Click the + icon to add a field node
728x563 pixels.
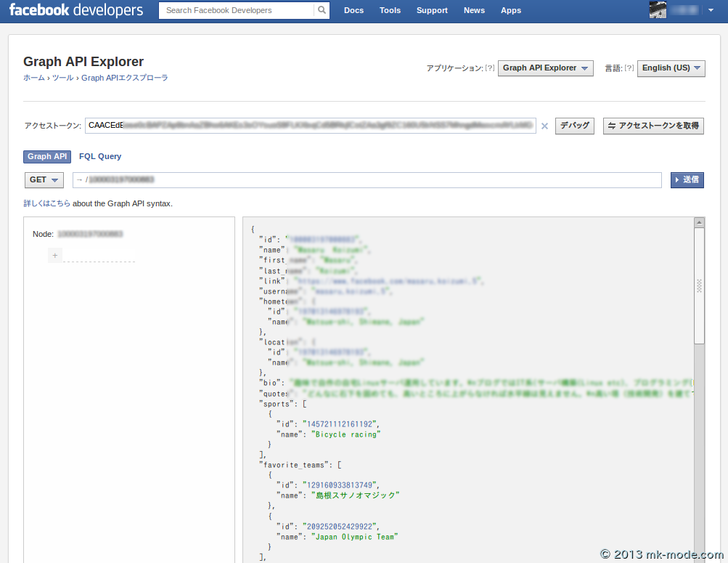(x=54, y=255)
